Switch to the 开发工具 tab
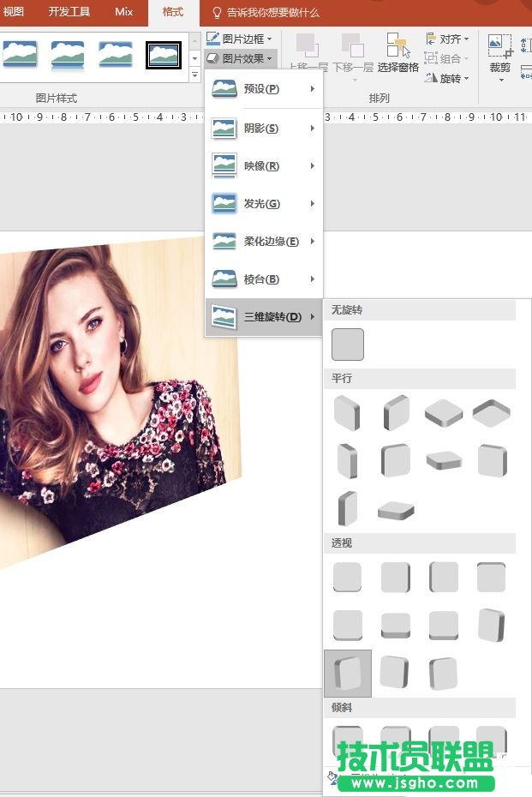 69,12
